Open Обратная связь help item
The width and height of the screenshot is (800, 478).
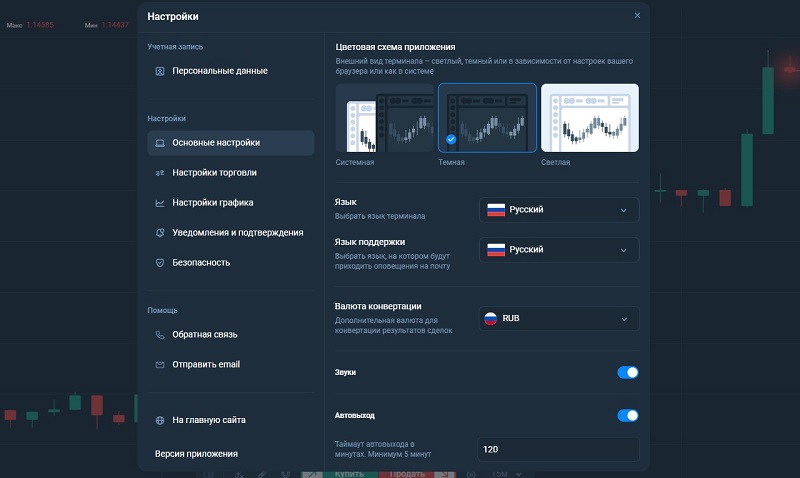231,335
